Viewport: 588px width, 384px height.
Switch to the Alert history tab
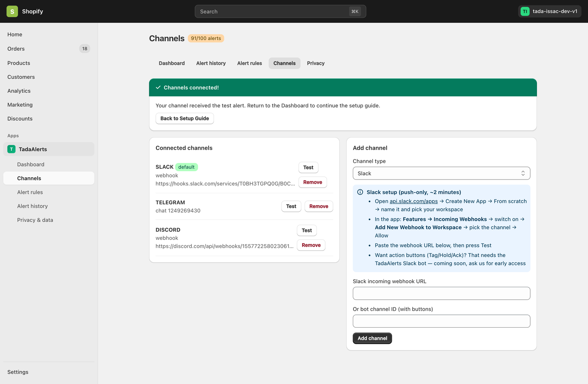[x=211, y=63]
